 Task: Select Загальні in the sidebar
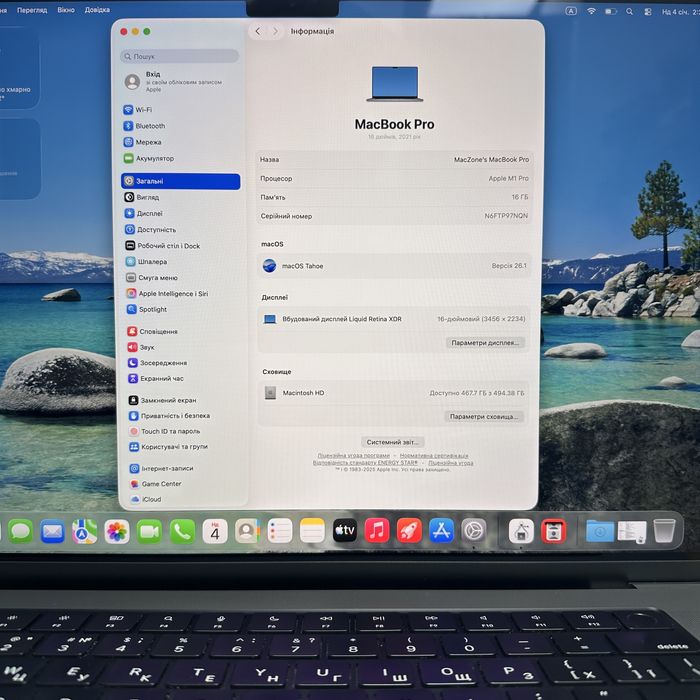[180, 181]
